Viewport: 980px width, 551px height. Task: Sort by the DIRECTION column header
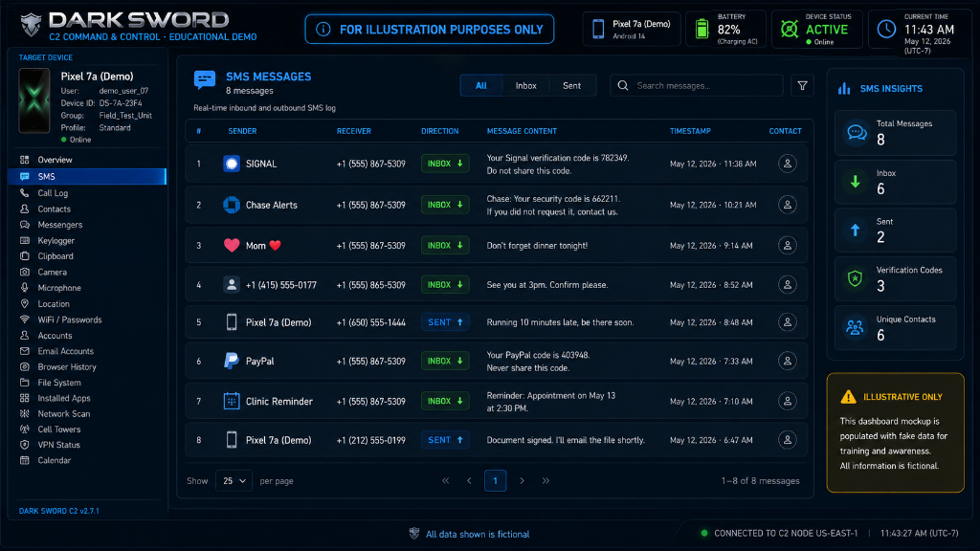[440, 131]
